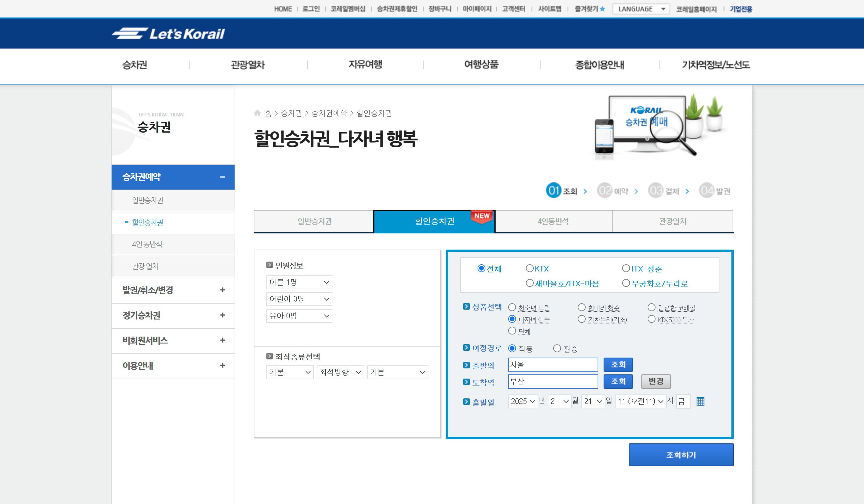The width and height of the screenshot is (864, 504).
Task: Choose 청소년 드림 product radio button
Action: [x=512, y=307]
